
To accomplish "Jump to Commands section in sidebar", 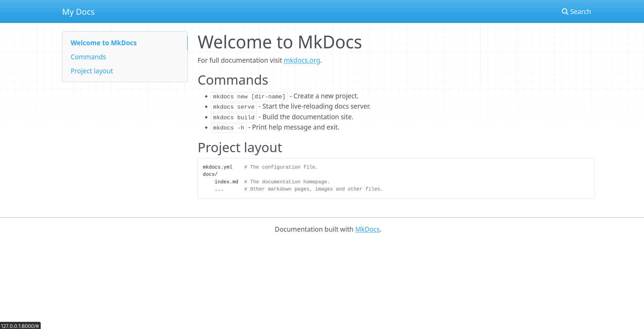I will [88, 57].
